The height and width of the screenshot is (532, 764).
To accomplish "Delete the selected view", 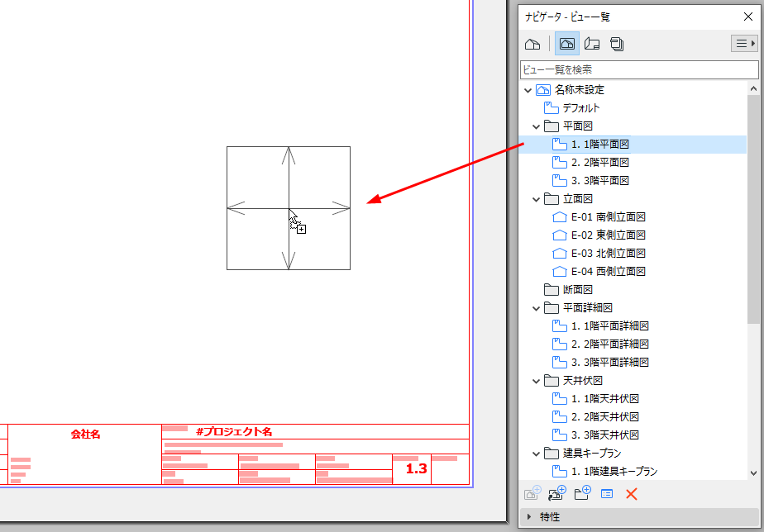I will coord(632,493).
